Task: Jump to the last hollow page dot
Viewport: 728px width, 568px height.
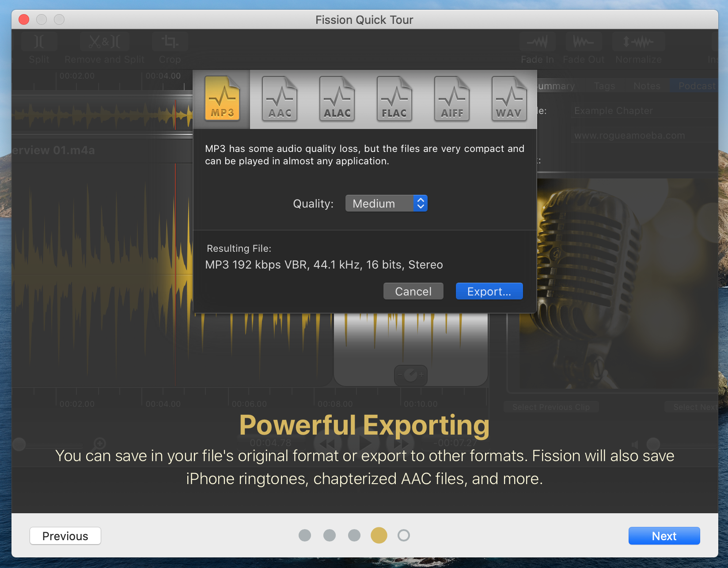Action: point(404,535)
